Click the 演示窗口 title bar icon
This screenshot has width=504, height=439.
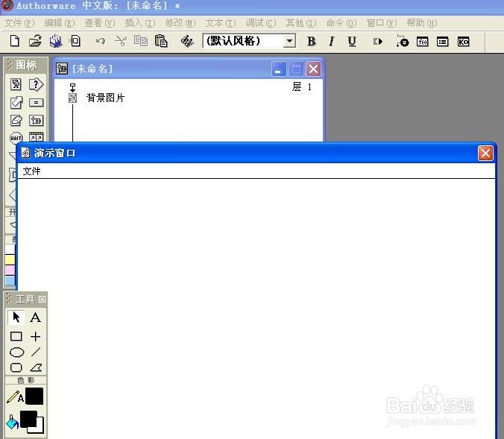click(x=25, y=153)
